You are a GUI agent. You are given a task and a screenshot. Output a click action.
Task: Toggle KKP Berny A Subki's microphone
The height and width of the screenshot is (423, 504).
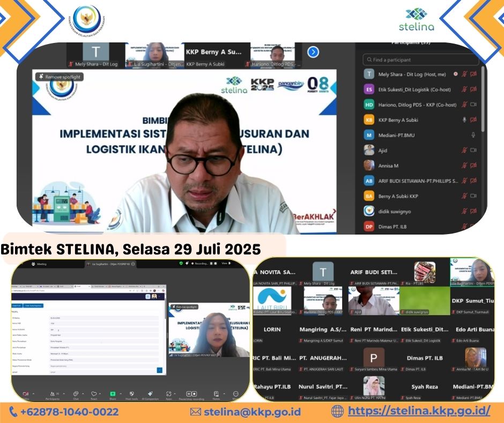click(464, 119)
